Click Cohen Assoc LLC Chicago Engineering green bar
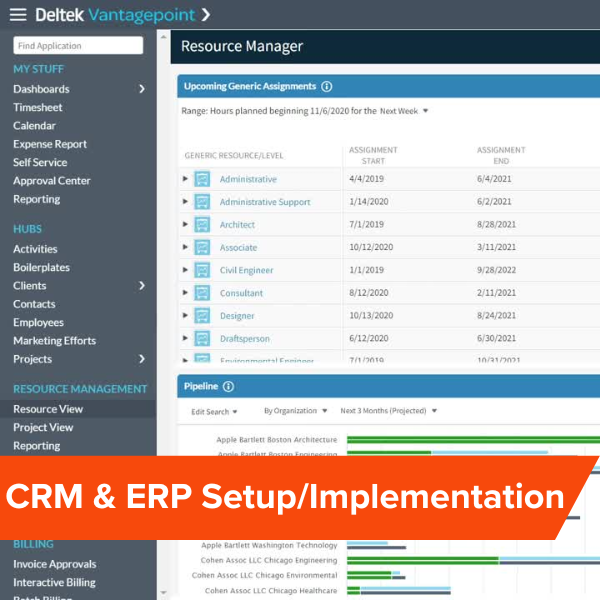Image resolution: width=600 pixels, height=600 pixels. [423, 559]
